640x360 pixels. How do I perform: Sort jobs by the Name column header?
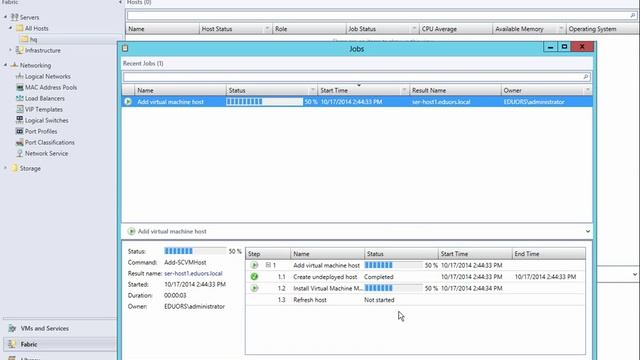180,90
